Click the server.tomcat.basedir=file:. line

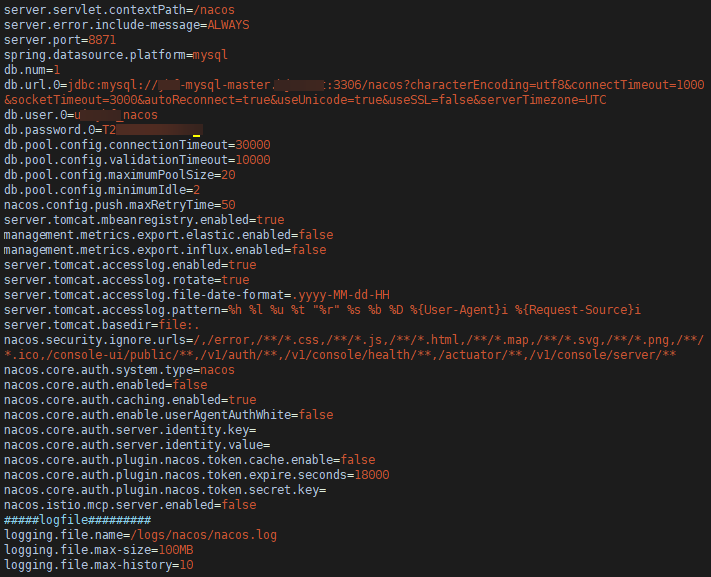pyautogui.click(x=102, y=324)
